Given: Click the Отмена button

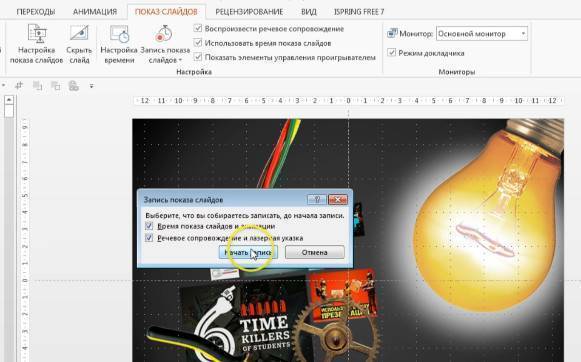Looking at the screenshot, I should point(315,252).
